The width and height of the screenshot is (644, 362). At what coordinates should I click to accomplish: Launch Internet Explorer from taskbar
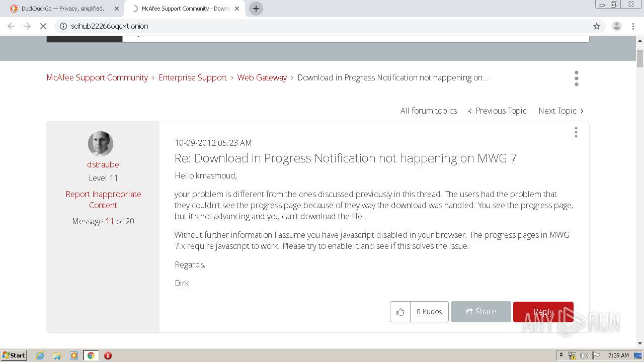pyautogui.click(x=40, y=355)
